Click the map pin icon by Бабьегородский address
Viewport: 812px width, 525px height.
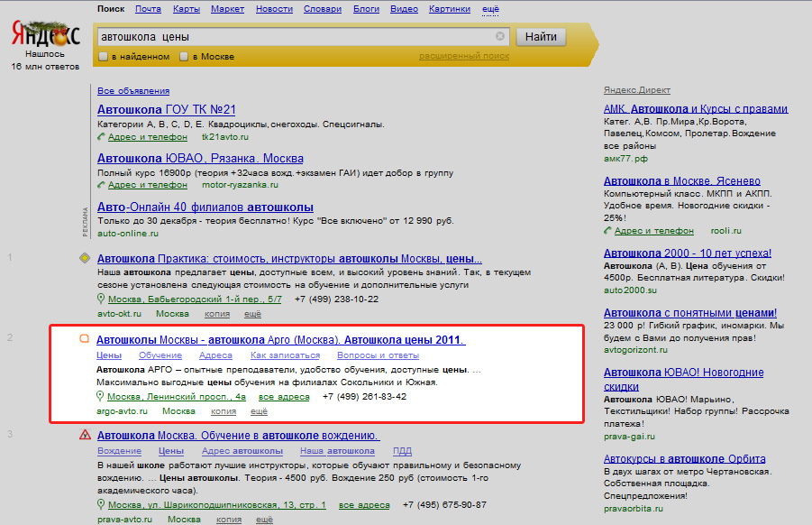pos(101,299)
